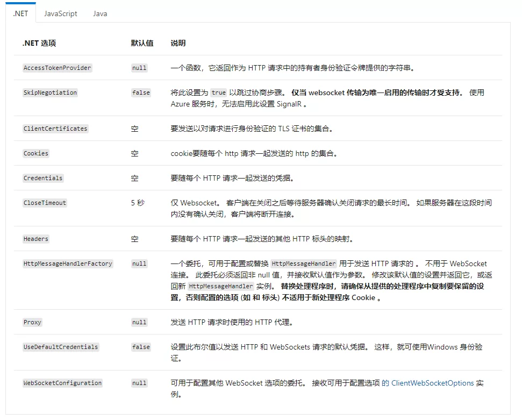Click the UseDefaultCredentials option name
Viewport: 522px width, 420px height.
[61, 347]
